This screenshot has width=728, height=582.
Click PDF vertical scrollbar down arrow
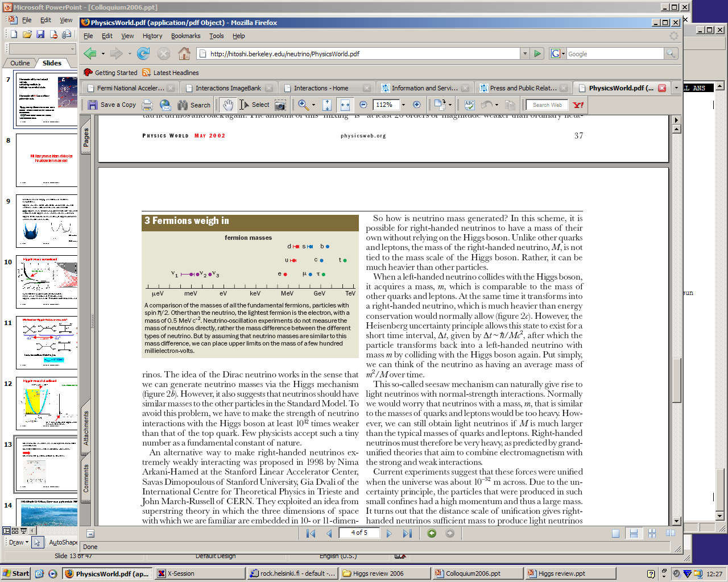tap(676, 521)
